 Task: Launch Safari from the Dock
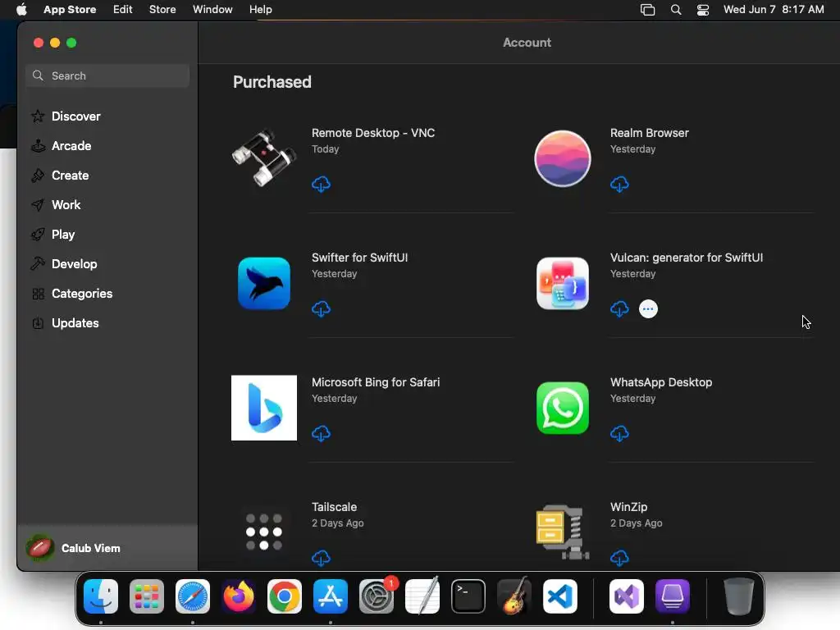193,596
